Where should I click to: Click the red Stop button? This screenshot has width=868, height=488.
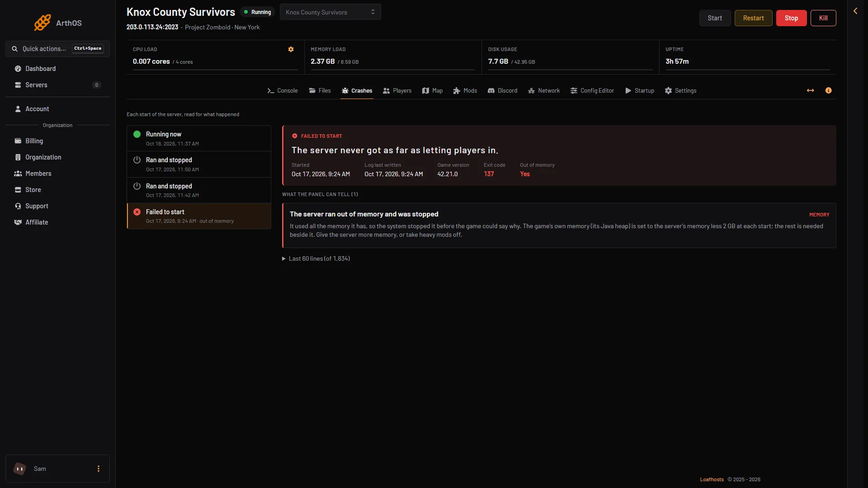[791, 18]
